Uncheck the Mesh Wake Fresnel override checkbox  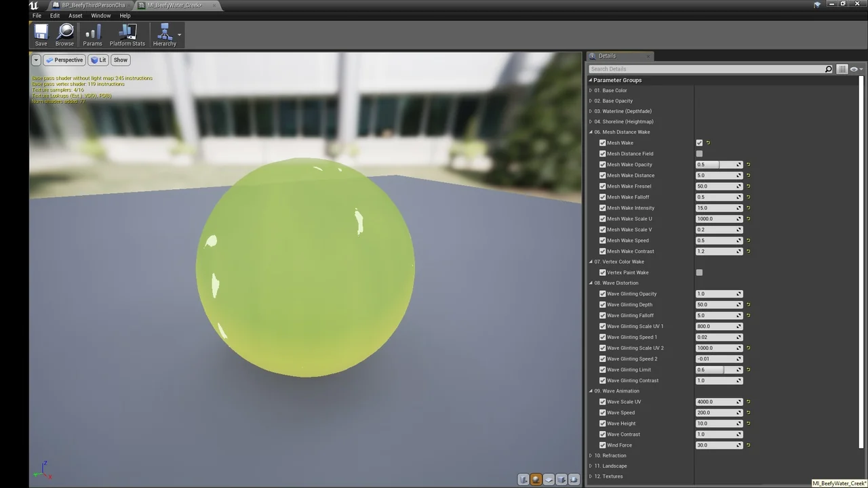tap(602, 186)
